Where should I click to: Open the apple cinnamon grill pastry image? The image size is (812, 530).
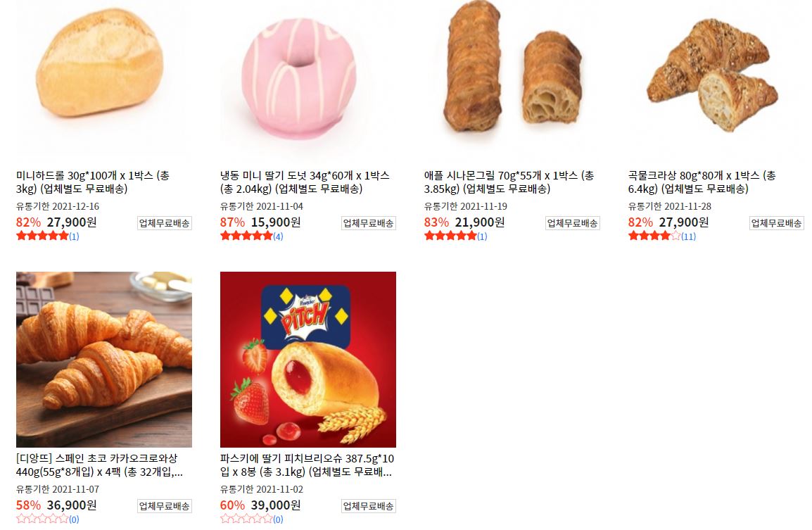click(x=512, y=77)
